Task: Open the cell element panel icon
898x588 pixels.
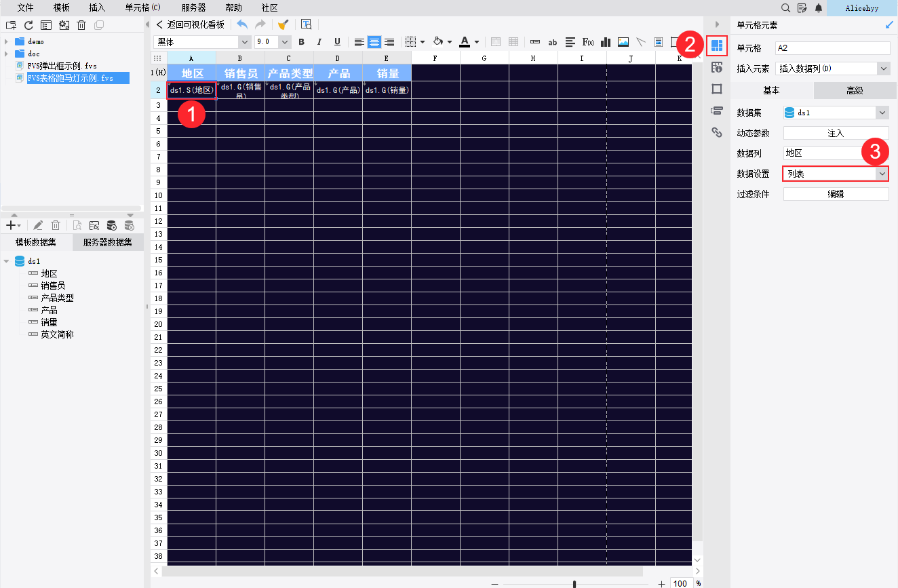Action: pyautogui.click(x=717, y=46)
